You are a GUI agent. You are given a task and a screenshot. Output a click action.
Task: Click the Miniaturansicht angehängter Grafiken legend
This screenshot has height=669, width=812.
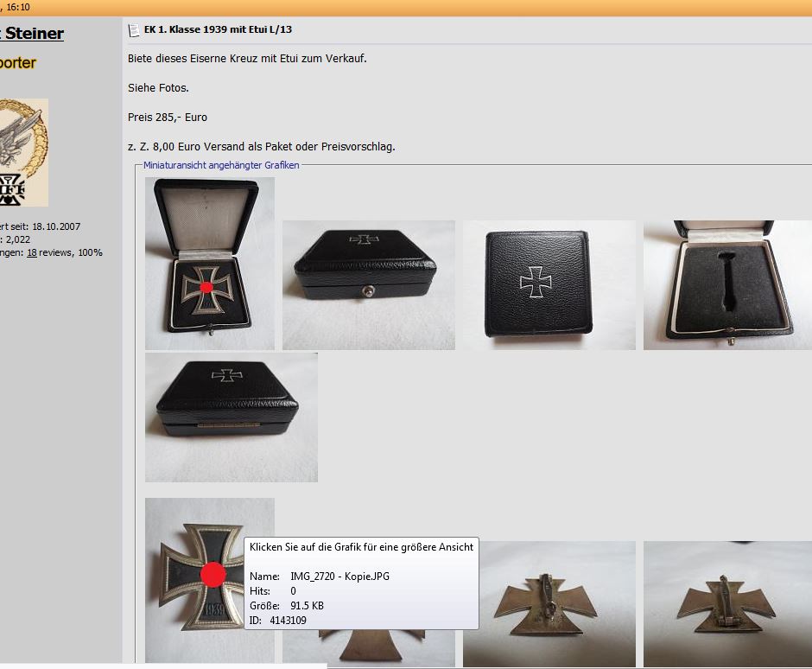tap(221, 165)
